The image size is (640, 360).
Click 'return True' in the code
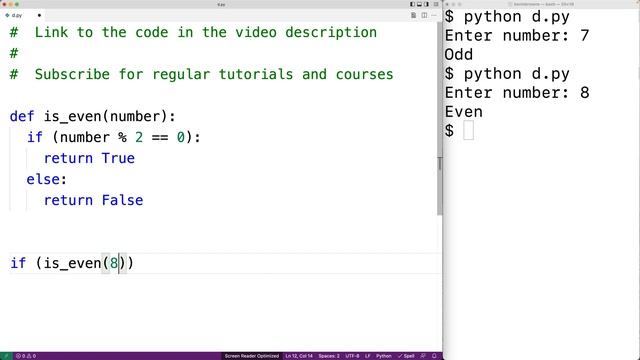click(x=89, y=158)
